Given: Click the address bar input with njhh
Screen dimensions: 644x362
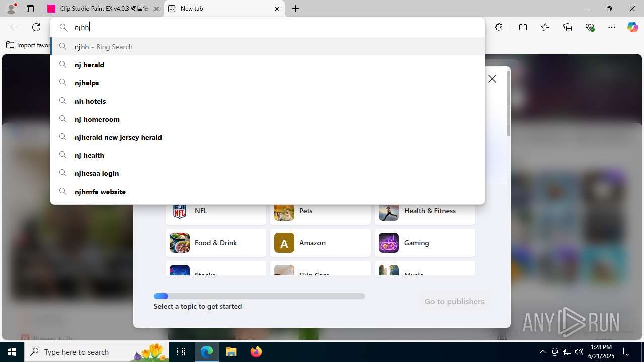Looking at the screenshot, I should coord(267,27).
